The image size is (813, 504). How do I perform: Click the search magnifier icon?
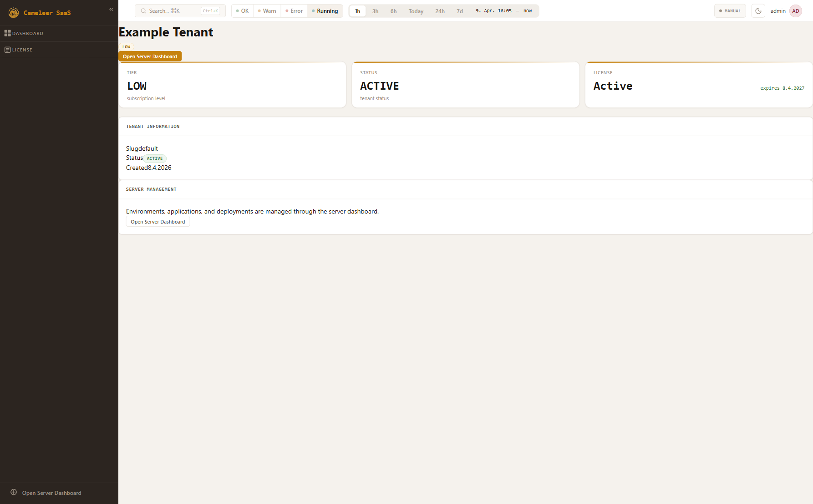(143, 11)
